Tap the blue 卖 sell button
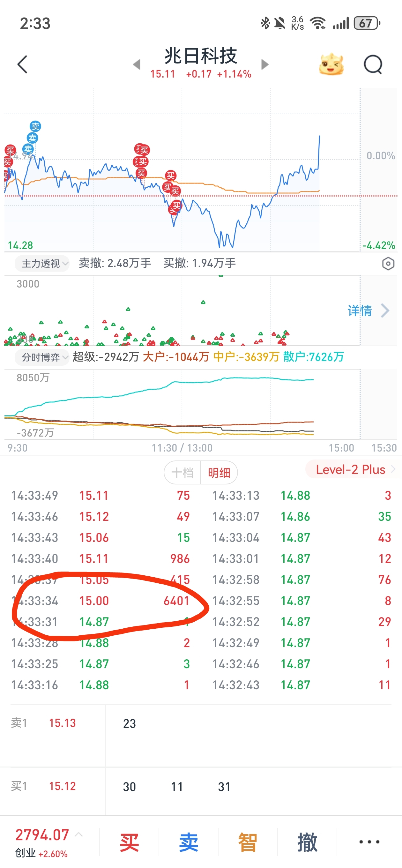Image resolution: width=402 pixels, height=868 pixels. 189,842
